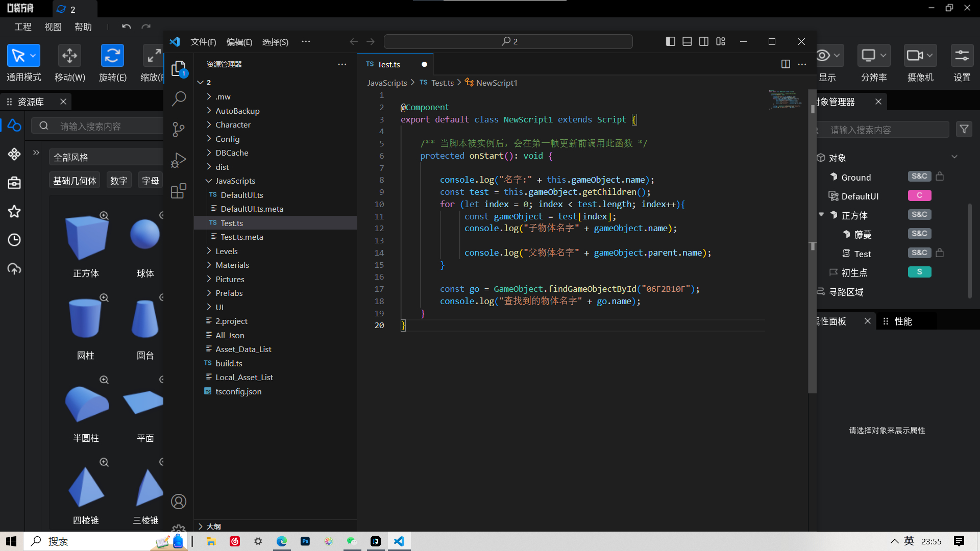Redo the action in the editor
Image resolution: width=980 pixels, height=551 pixels.
(146, 27)
